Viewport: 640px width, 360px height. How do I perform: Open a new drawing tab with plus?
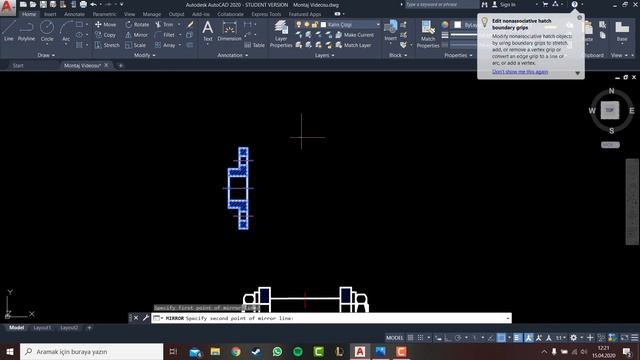pos(120,65)
